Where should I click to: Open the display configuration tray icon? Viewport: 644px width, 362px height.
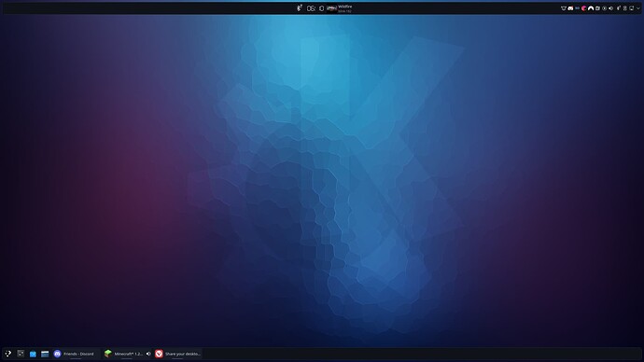632,8
